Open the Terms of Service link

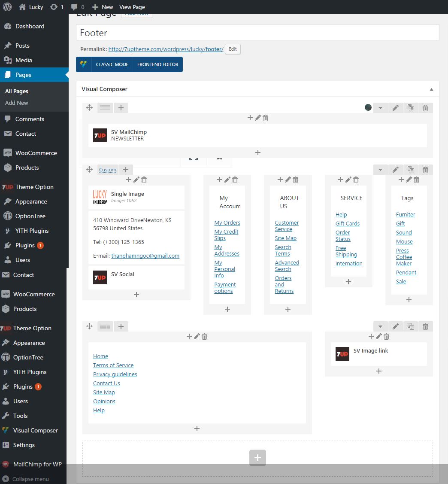(113, 365)
